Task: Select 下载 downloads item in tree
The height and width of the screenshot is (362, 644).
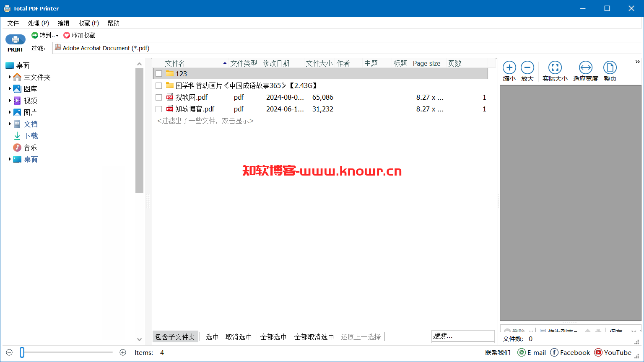Action: [25, 136]
